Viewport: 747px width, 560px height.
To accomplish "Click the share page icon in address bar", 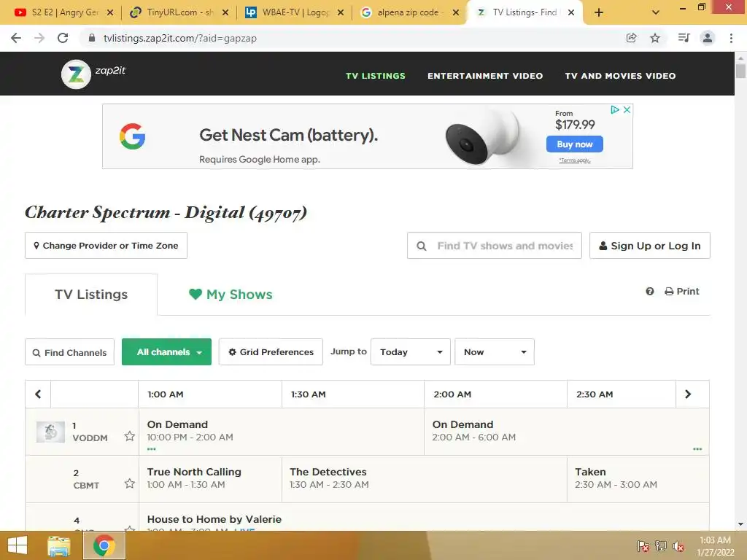I will (x=631, y=38).
